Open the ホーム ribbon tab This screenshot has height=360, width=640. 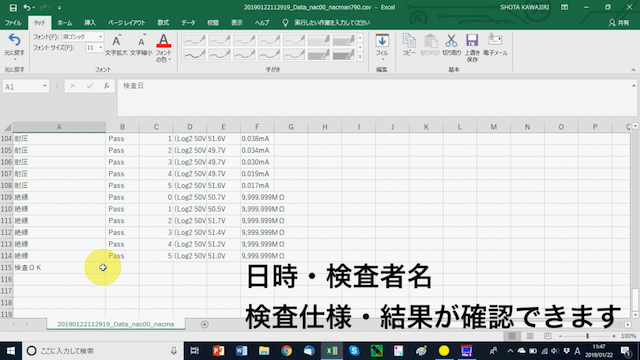click(x=64, y=23)
